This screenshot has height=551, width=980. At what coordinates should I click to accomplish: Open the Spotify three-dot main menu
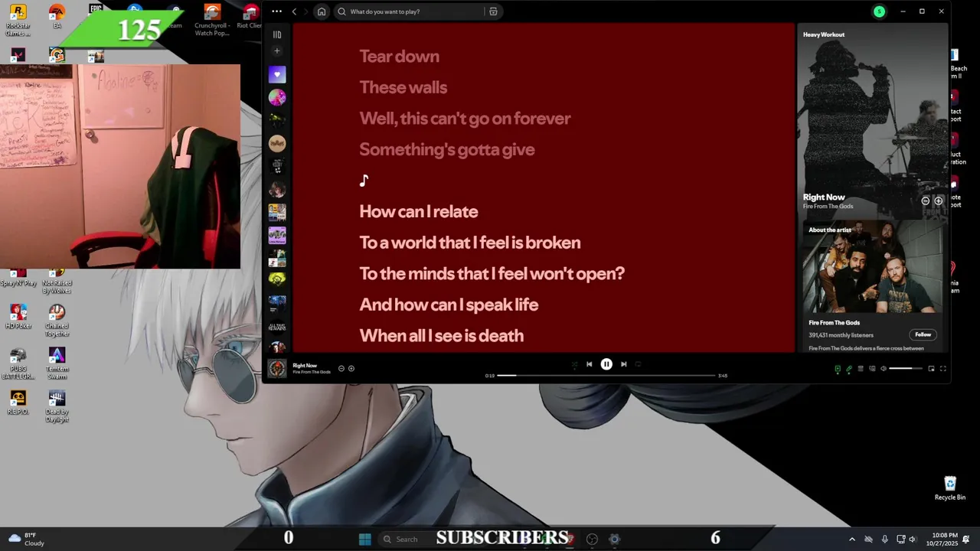click(276, 11)
